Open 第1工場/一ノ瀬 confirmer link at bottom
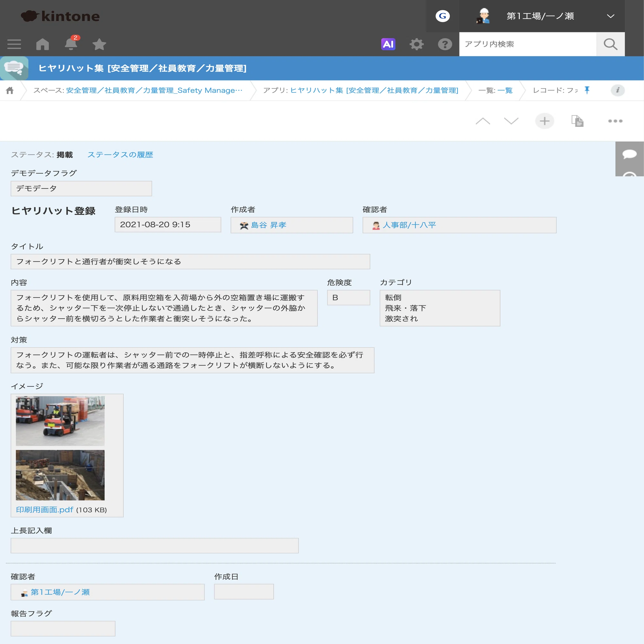 (60, 592)
